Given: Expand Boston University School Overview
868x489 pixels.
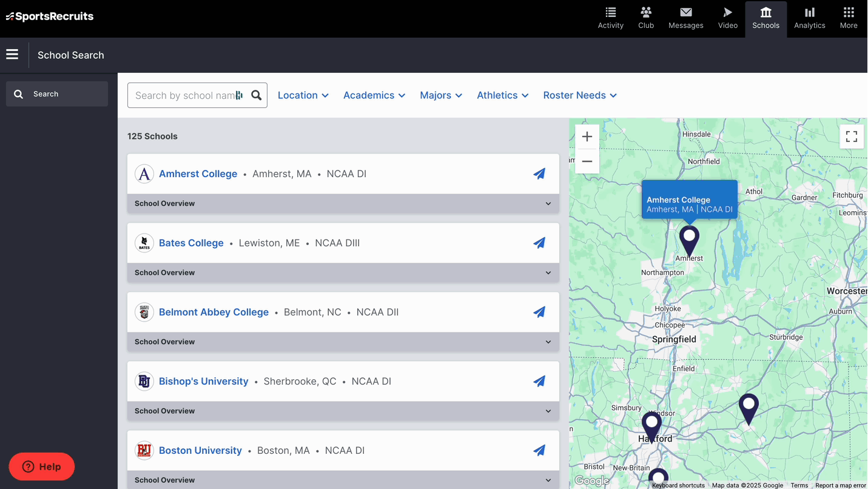Looking at the screenshot, I should (343, 480).
